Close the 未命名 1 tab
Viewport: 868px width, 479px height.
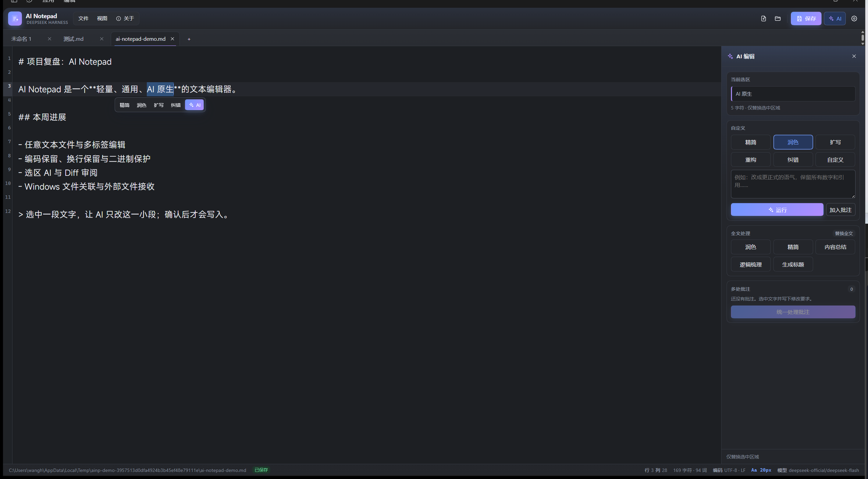[x=49, y=39]
